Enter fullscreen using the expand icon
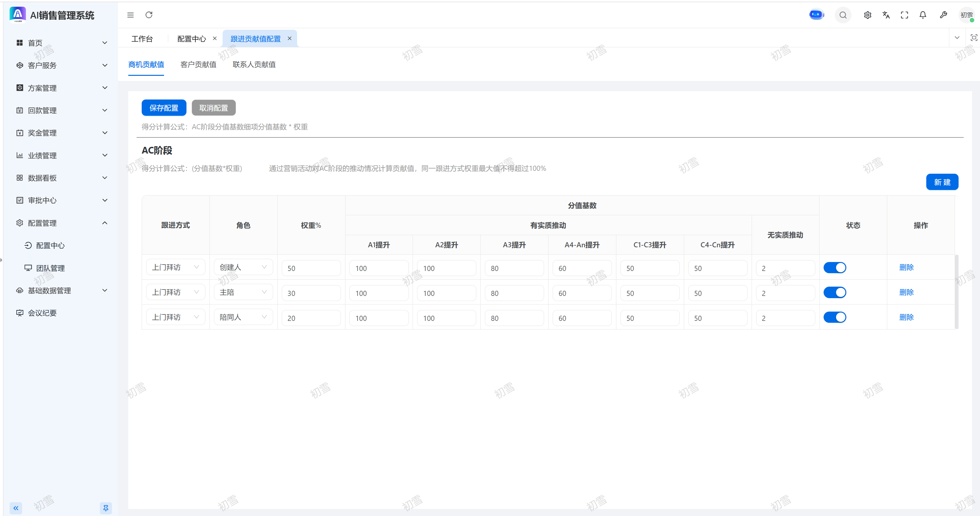The image size is (980, 516). pyautogui.click(x=904, y=15)
